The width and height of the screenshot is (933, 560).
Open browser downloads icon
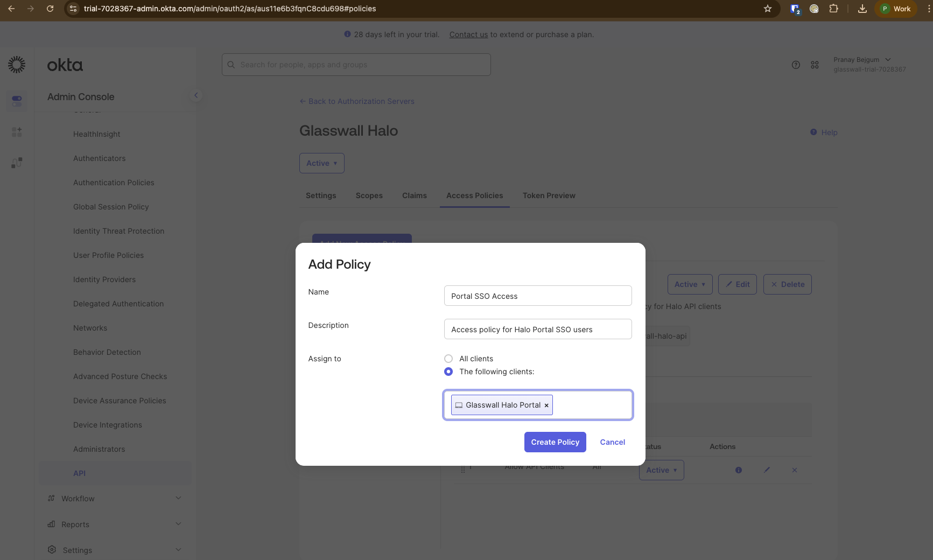click(x=862, y=9)
